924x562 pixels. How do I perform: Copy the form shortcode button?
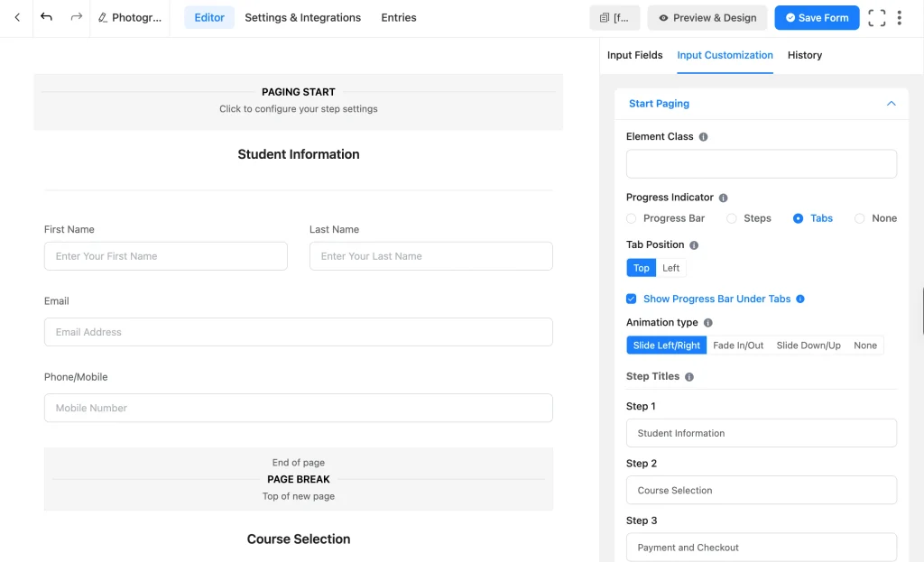pyautogui.click(x=614, y=18)
